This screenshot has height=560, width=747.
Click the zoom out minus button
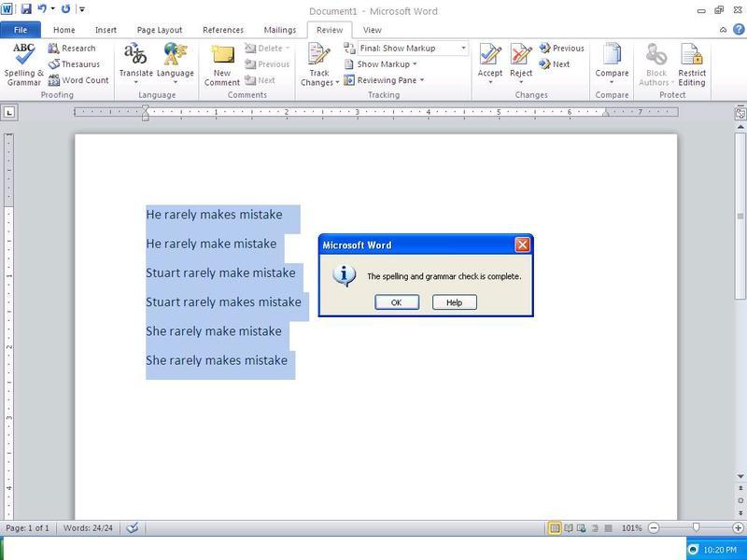tap(654, 528)
